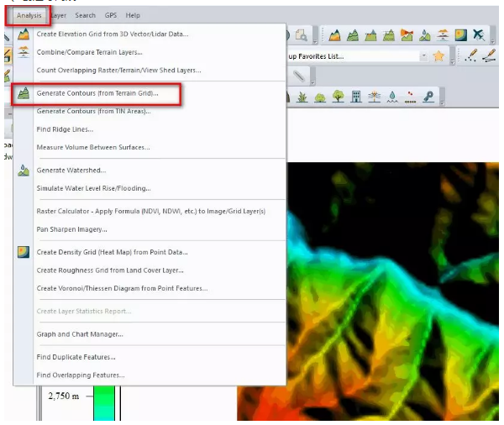Expand overflow arrow after the document search icon
504x425 pixels.
coord(315,41)
